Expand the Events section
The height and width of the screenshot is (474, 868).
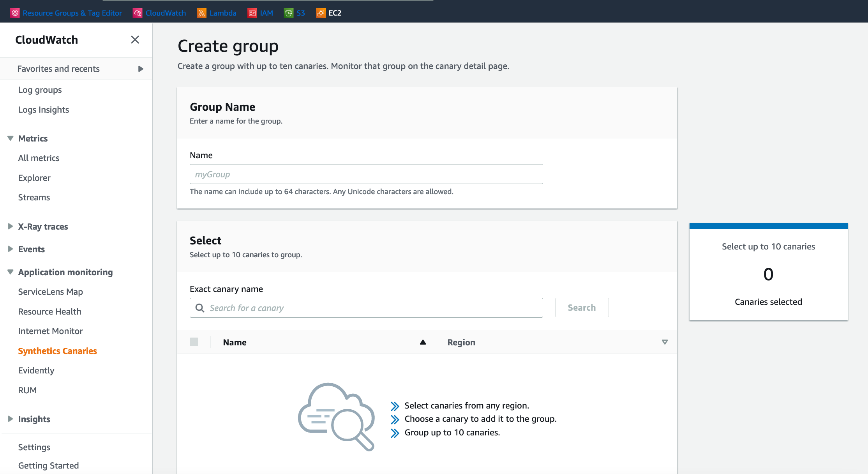pos(10,249)
